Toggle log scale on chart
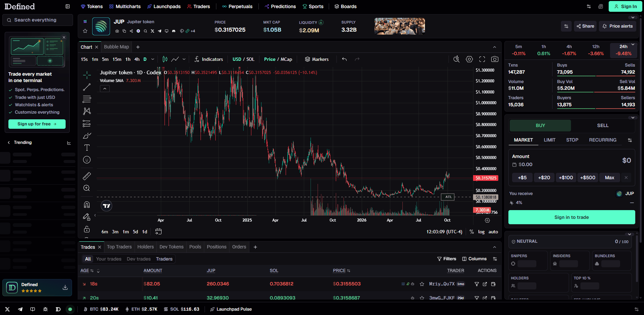 [x=481, y=232]
